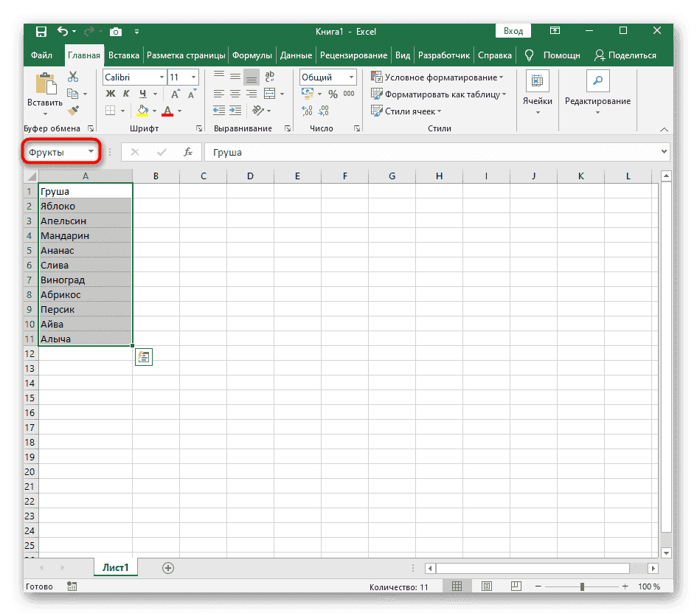Open the Quick Analysis icon below the selection
The width and height of the screenshot is (697, 616).
(x=143, y=357)
